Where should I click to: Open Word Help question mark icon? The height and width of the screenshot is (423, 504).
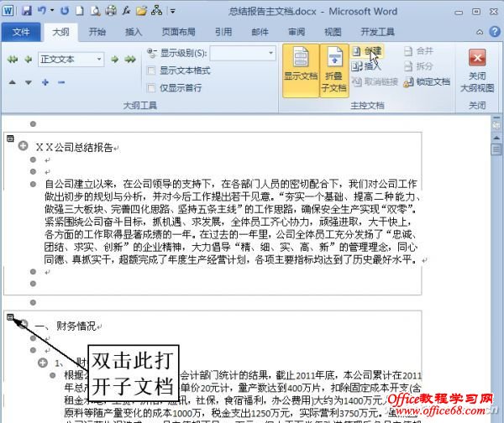[495, 32]
